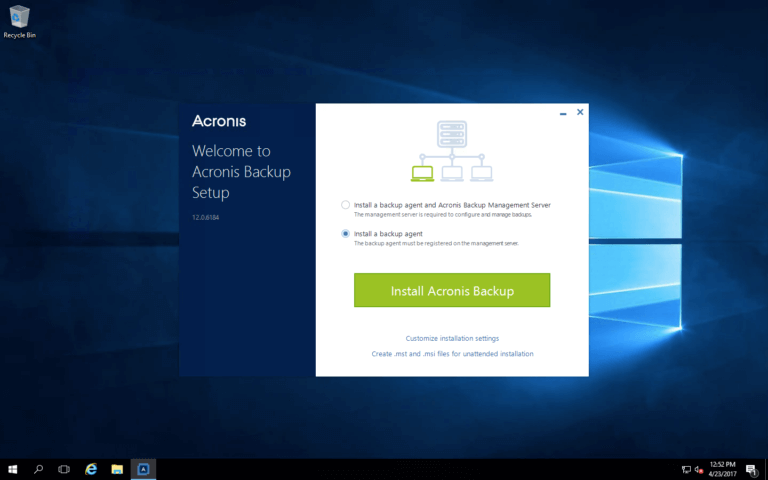Click the Acronis logo in the setup panel

(219, 121)
